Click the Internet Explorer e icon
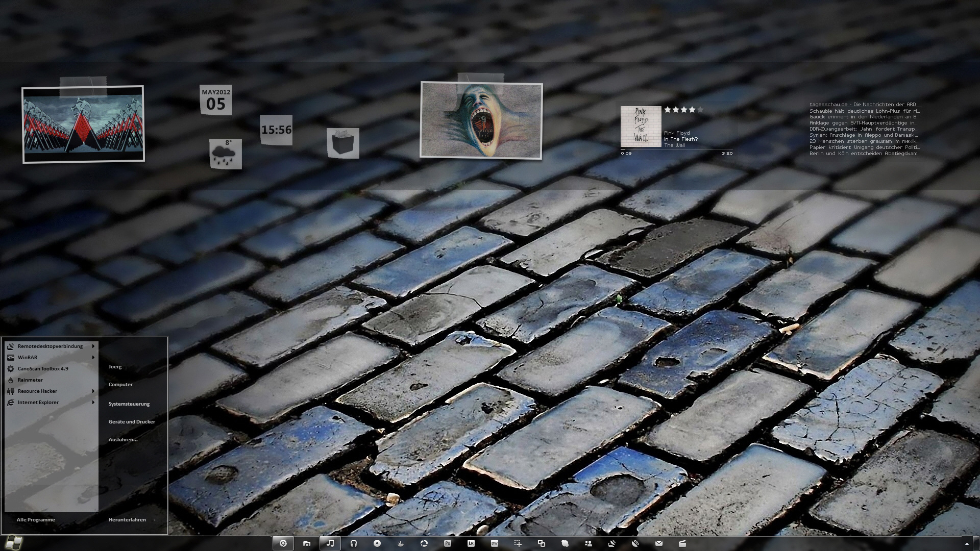The image size is (980, 551). point(11,403)
